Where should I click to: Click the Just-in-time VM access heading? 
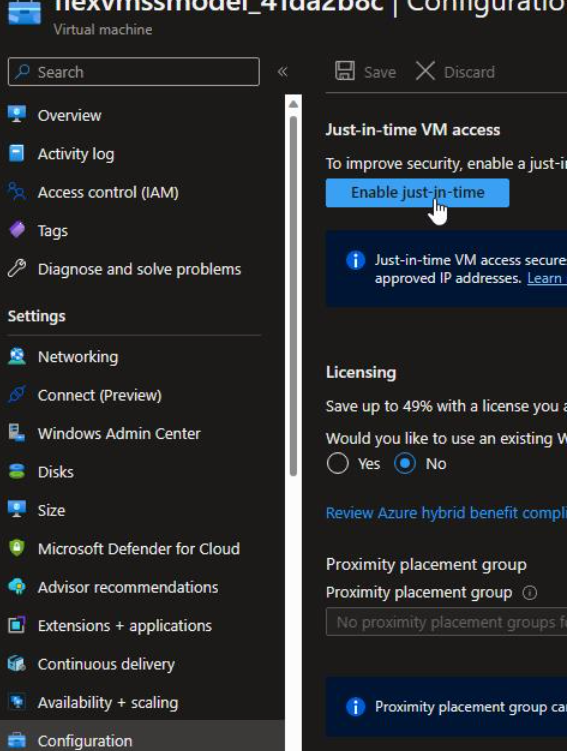(x=413, y=130)
